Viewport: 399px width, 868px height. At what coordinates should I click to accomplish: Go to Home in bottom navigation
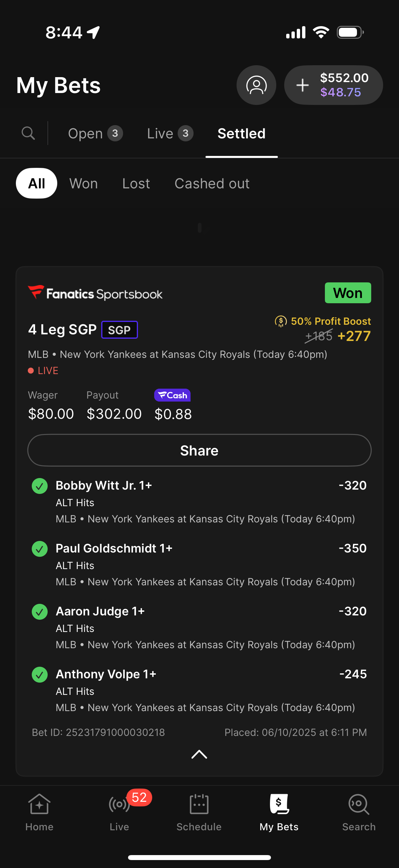39,811
